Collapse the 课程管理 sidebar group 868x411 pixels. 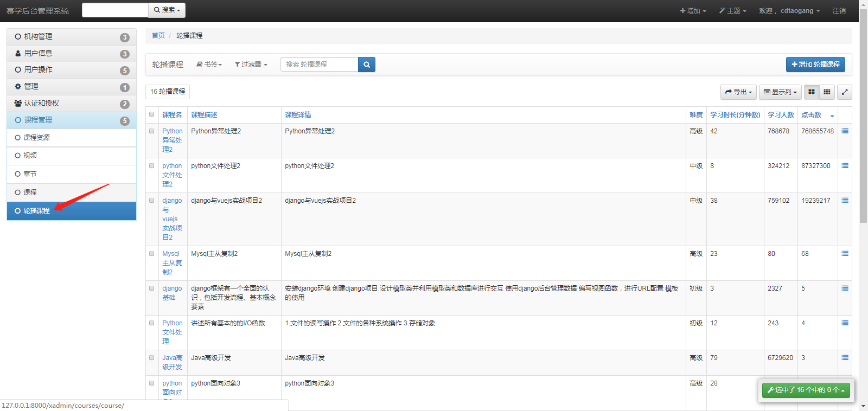tap(72, 120)
